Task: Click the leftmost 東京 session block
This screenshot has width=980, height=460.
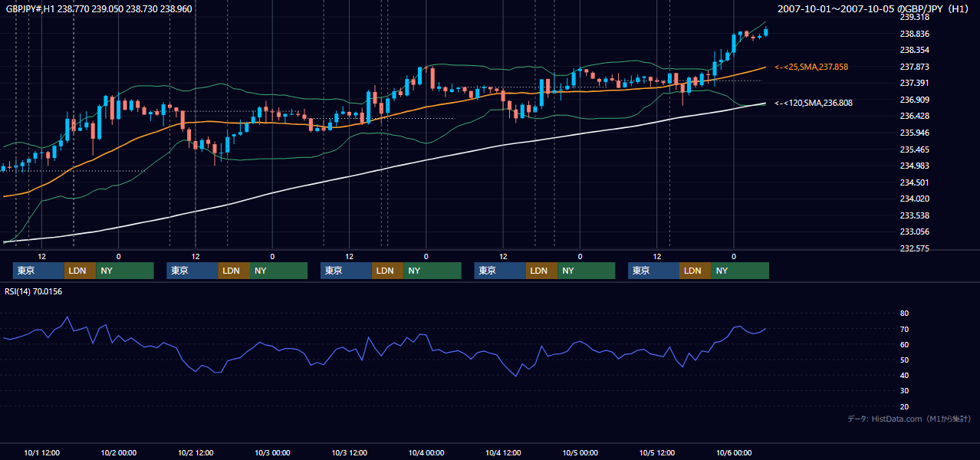Action: tap(38, 271)
